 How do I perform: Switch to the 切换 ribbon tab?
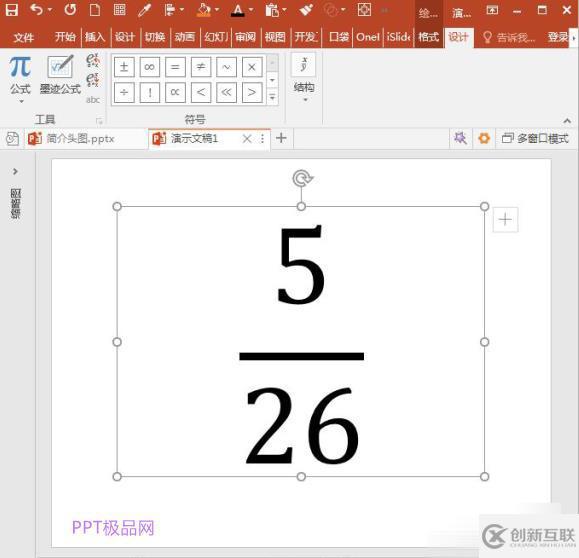coord(155,37)
